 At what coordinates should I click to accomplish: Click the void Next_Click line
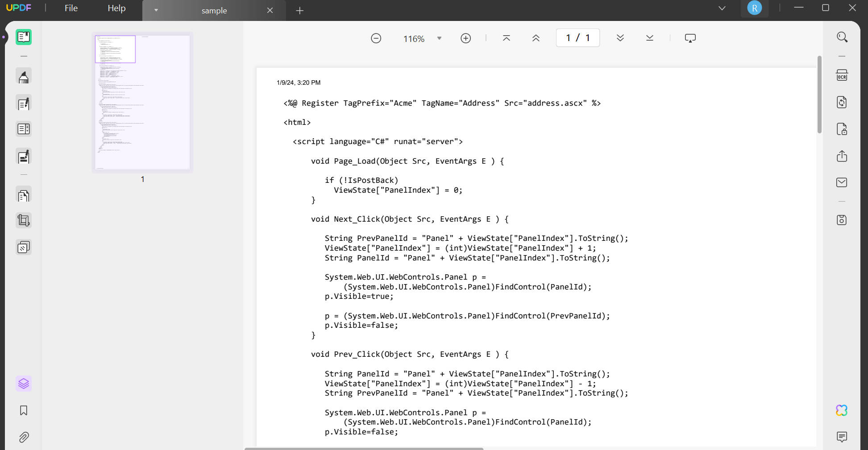[410, 219]
